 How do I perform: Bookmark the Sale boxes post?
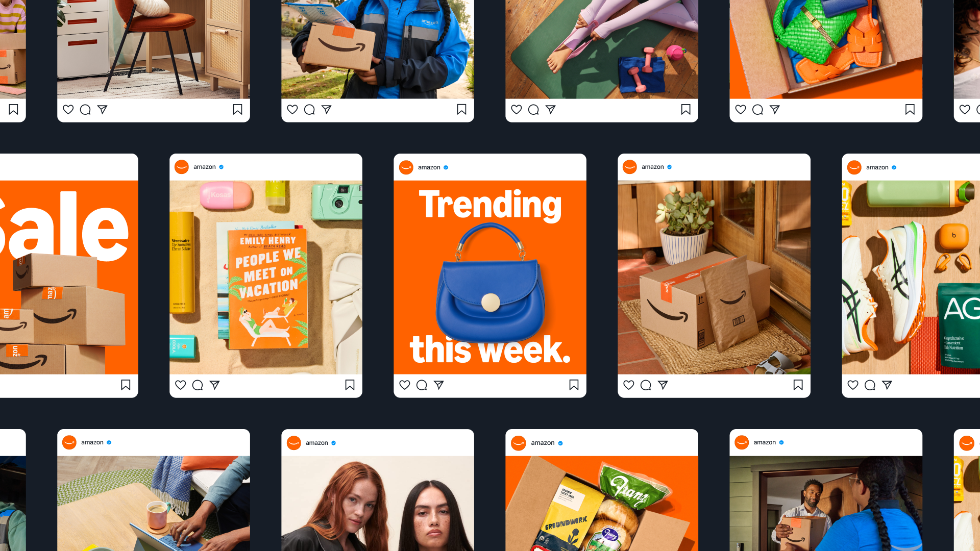click(126, 385)
